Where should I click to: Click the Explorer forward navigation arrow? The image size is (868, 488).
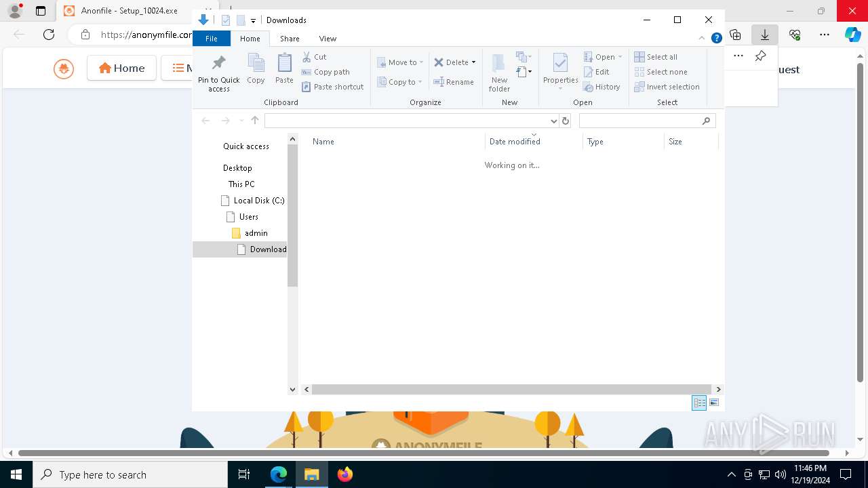pos(225,121)
